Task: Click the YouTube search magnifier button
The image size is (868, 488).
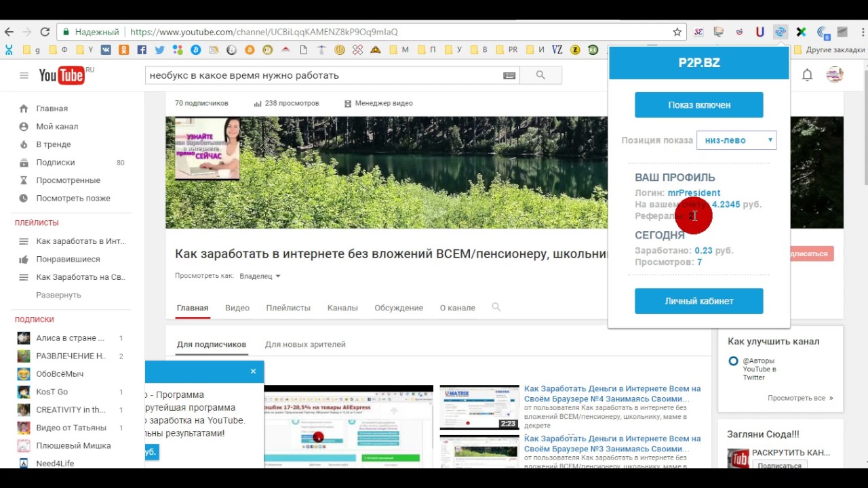Action: tap(540, 75)
